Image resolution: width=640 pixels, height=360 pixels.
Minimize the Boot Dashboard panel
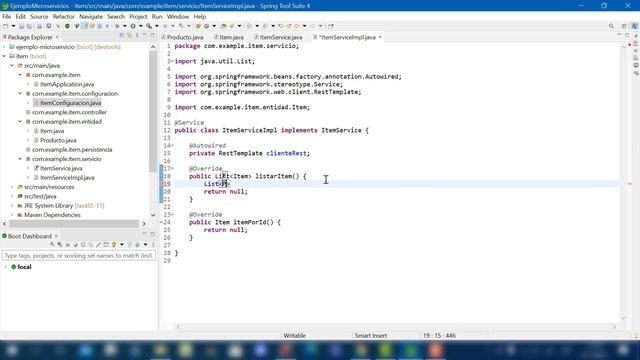click(144, 233)
